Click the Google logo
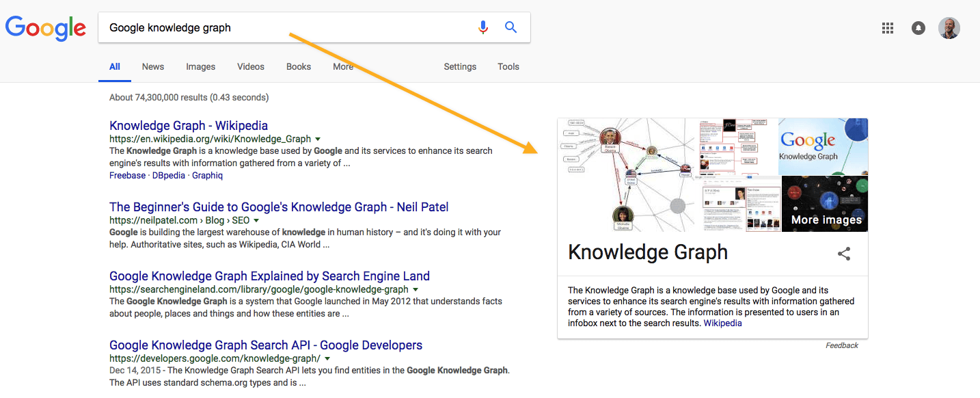Image resolution: width=980 pixels, height=398 pixels. pos(45,27)
